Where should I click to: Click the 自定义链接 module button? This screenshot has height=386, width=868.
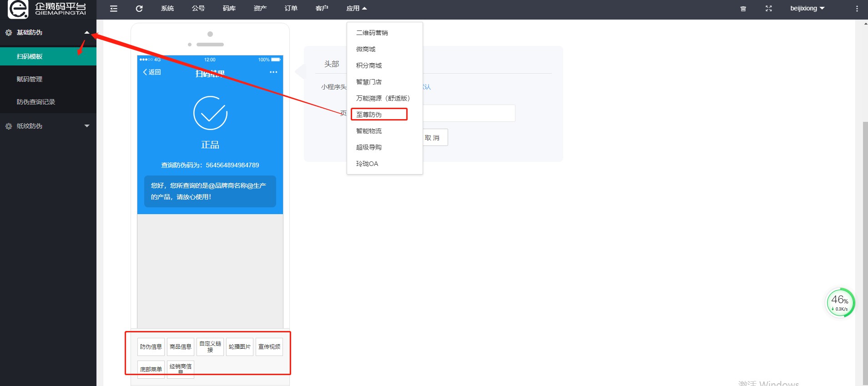[210, 347]
